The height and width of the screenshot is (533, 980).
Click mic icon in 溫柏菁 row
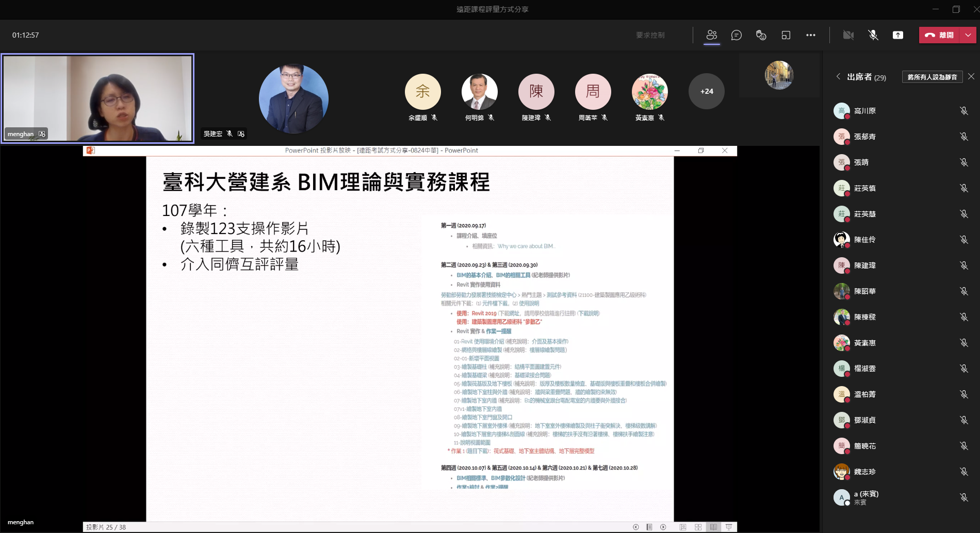click(x=963, y=394)
